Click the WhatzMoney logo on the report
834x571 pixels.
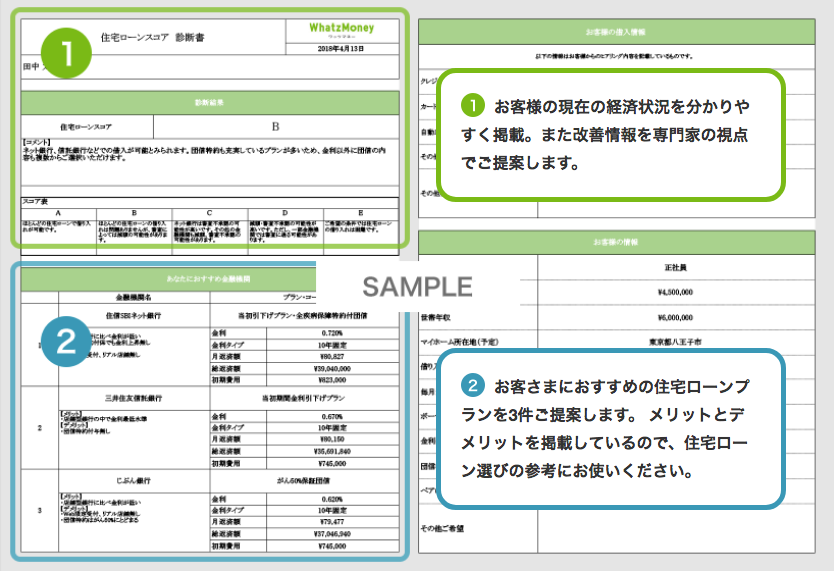click(341, 28)
